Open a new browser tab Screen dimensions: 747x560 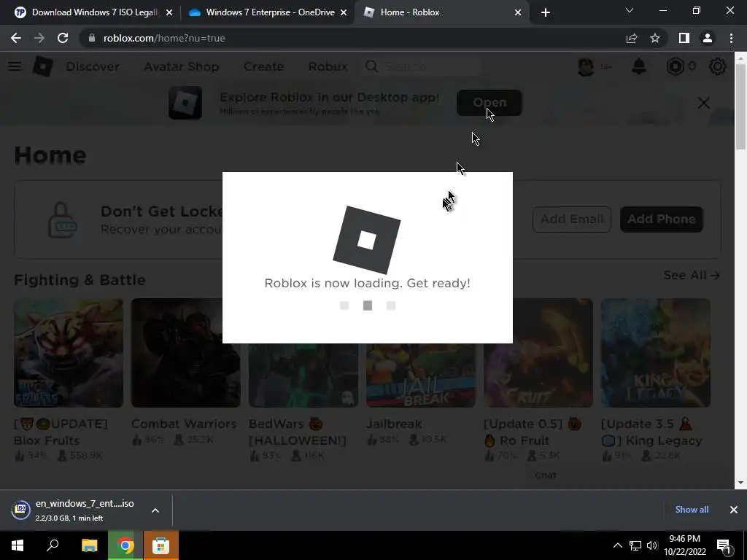546,12
